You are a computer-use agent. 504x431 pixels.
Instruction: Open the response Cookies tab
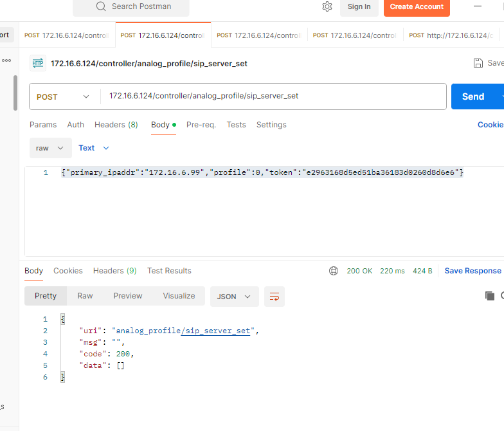pyautogui.click(x=68, y=271)
